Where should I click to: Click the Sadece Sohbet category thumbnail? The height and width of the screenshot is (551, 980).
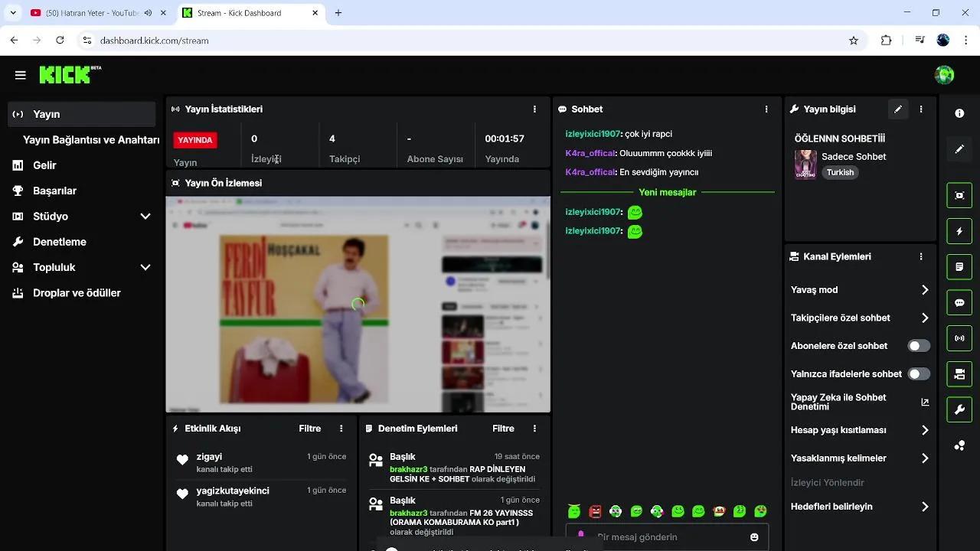[805, 165]
